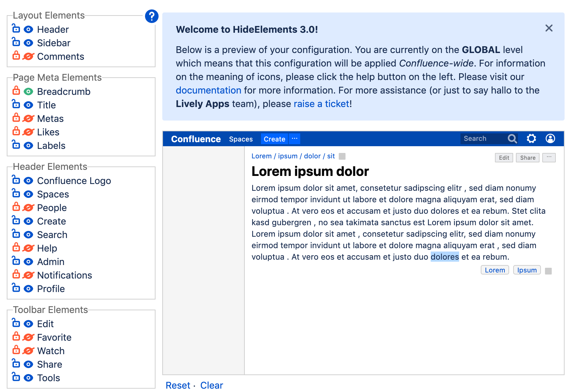Follow the raise a ticket link
571x392 pixels.
pos(322,104)
